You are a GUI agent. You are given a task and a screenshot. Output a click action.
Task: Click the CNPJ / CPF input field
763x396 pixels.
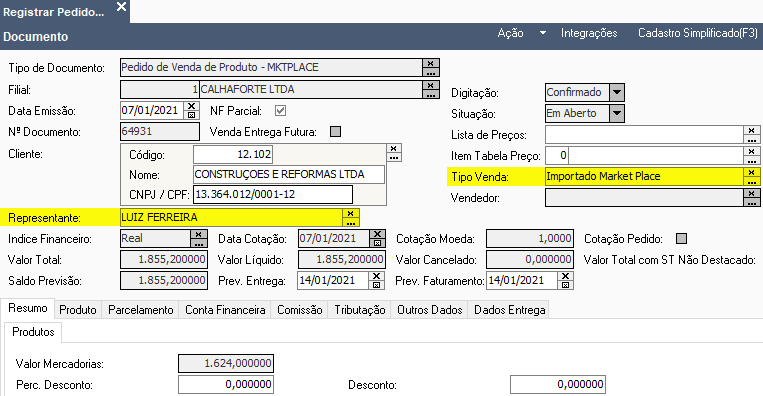273,194
